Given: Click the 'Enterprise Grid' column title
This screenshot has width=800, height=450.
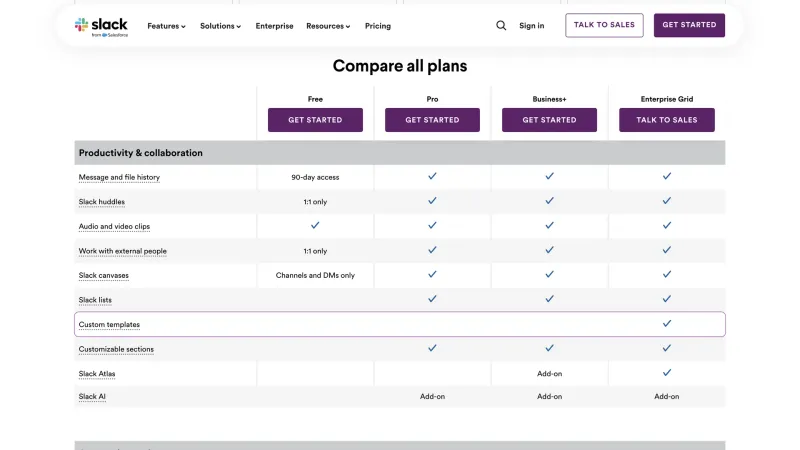Looking at the screenshot, I should (x=667, y=99).
